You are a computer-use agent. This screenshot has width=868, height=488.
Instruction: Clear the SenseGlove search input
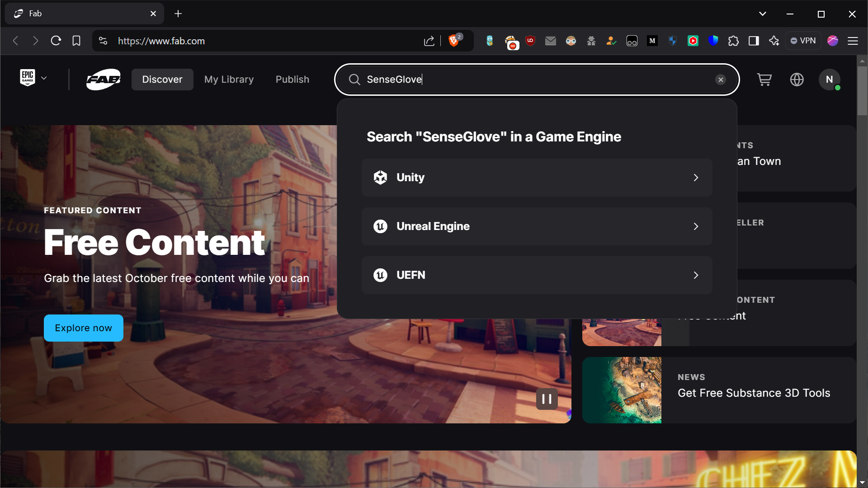click(x=720, y=79)
